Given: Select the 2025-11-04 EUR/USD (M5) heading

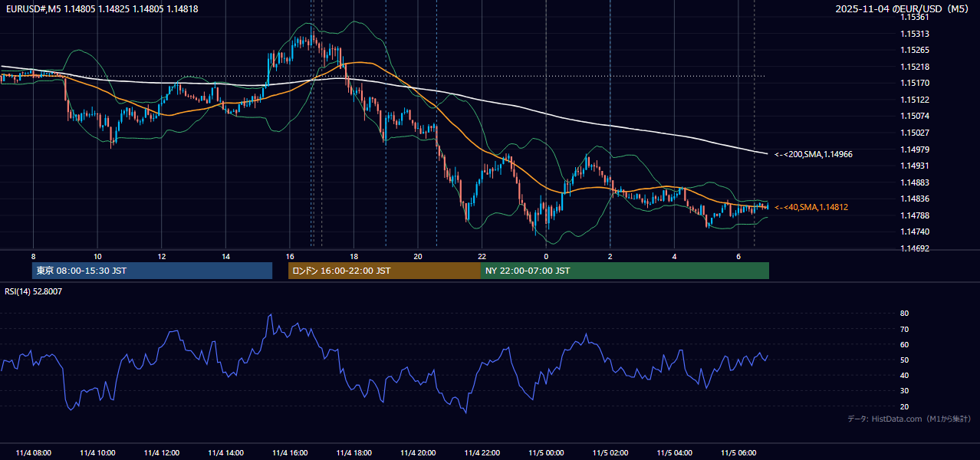Looking at the screenshot, I should pyautogui.click(x=903, y=9).
